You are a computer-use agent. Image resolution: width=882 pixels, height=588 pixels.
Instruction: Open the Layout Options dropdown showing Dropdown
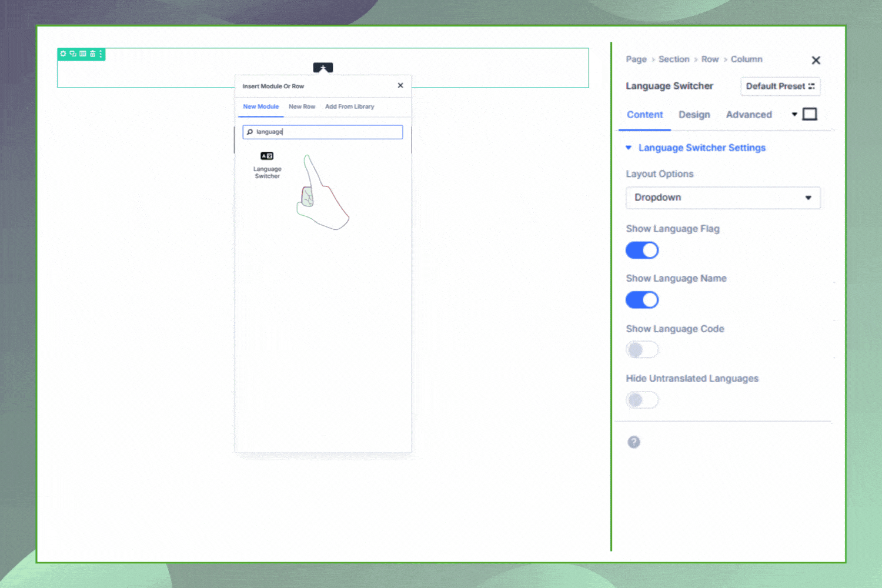pyautogui.click(x=723, y=198)
